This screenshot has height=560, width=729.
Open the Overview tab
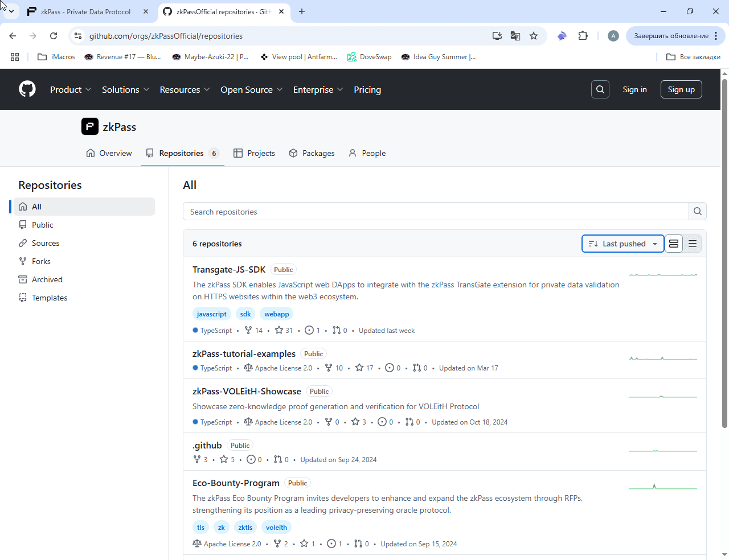(x=109, y=153)
